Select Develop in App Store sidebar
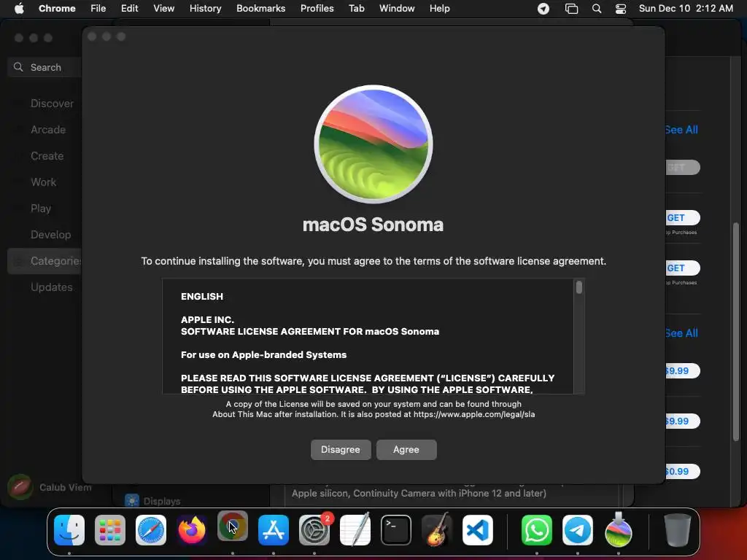Viewport: 747px width, 560px height. pos(50,234)
